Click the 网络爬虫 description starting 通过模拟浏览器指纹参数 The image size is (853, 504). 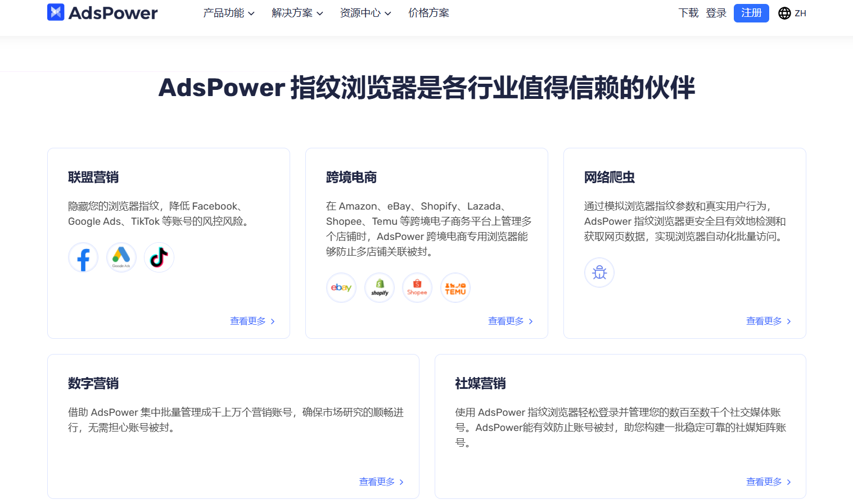685,221
